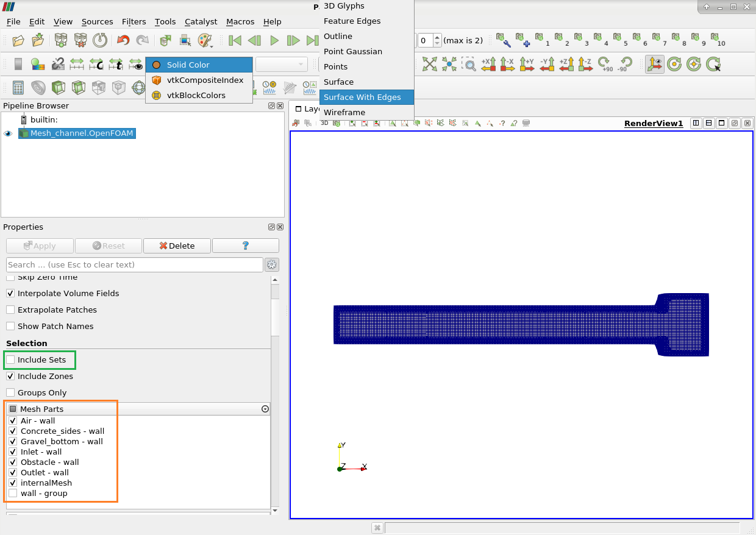Open the Filters menu

point(134,21)
